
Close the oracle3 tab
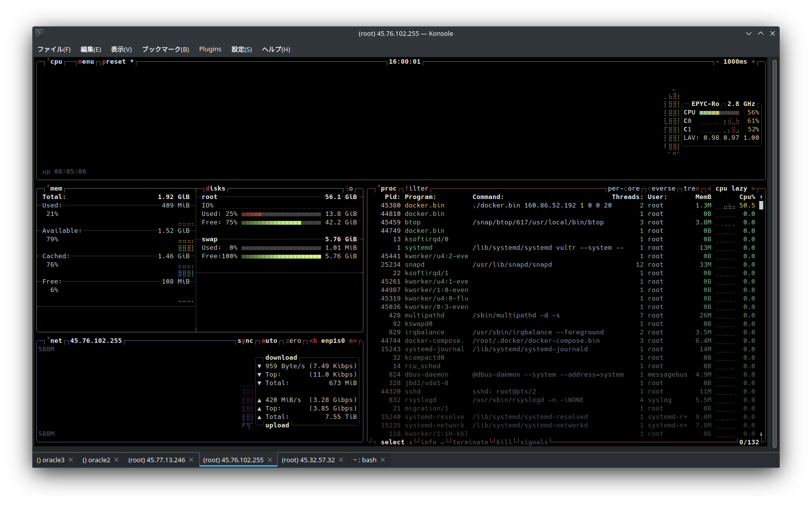(71, 460)
